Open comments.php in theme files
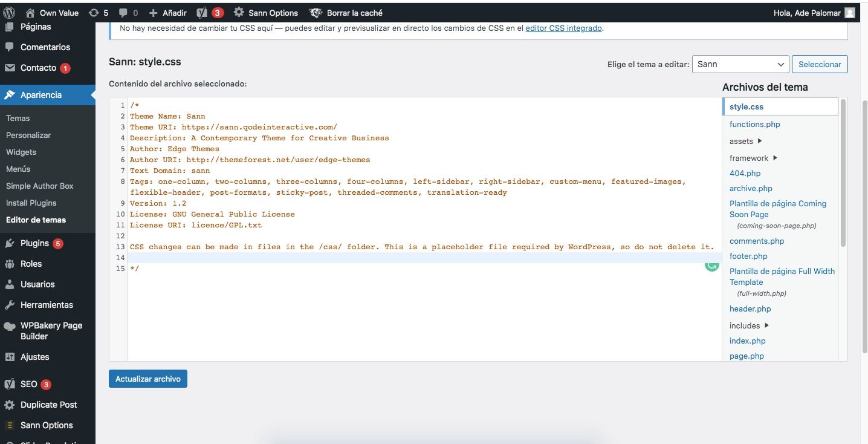The height and width of the screenshot is (444, 868). click(757, 241)
